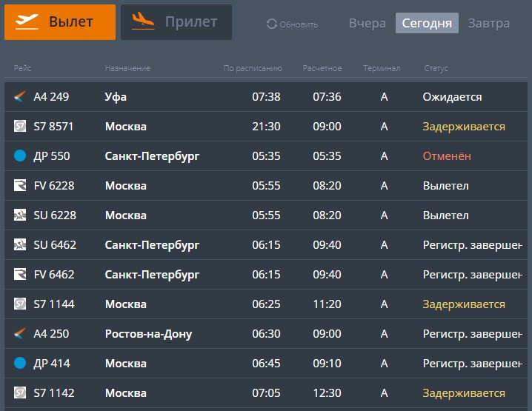532x411 pixels.
Task: Click the departing plane icon on Вылет
Action: click(x=27, y=21)
